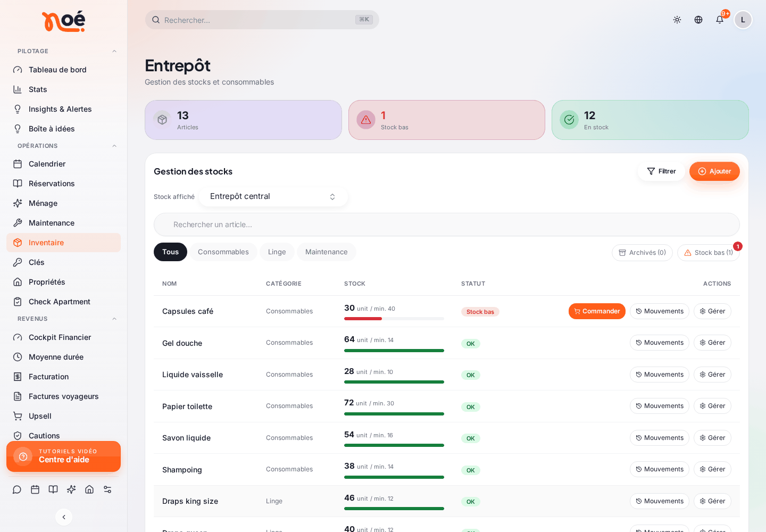Select the Tous tab
The width and height of the screenshot is (766, 532).
click(x=170, y=252)
